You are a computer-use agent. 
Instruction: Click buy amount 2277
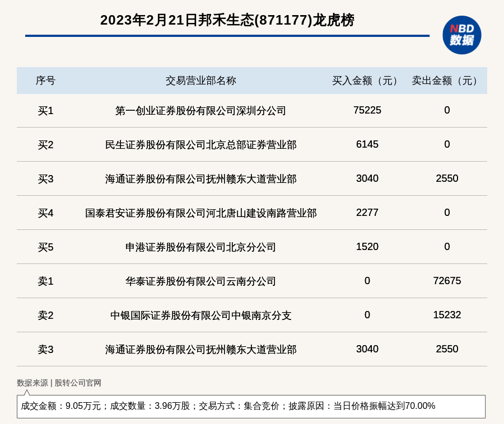pyautogui.click(x=367, y=213)
